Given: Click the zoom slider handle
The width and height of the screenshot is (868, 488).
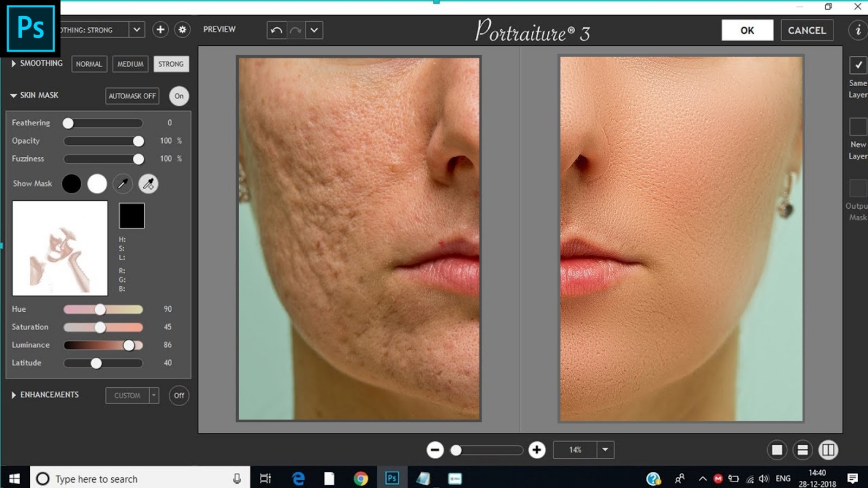Looking at the screenshot, I should (456, 451).
